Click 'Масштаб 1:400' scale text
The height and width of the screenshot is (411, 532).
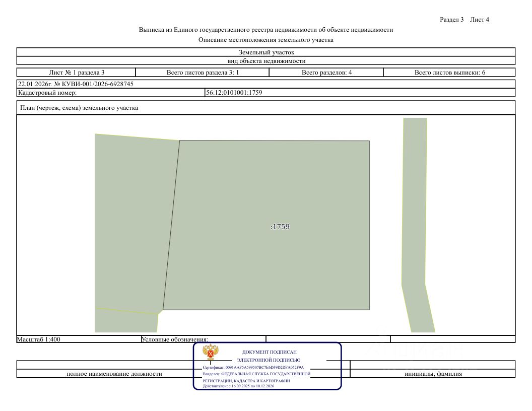coord(39,339)
